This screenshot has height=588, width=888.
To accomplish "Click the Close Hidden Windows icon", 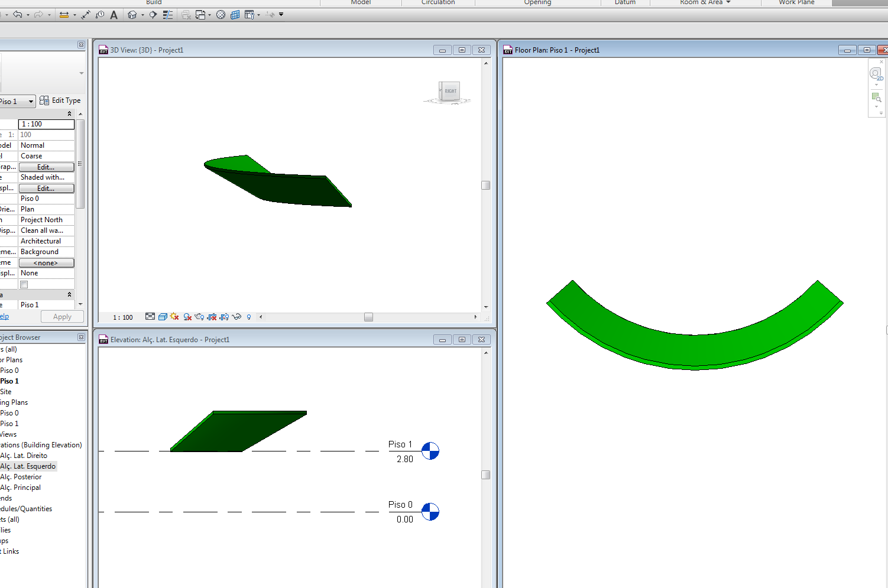I will coord(186,14).
